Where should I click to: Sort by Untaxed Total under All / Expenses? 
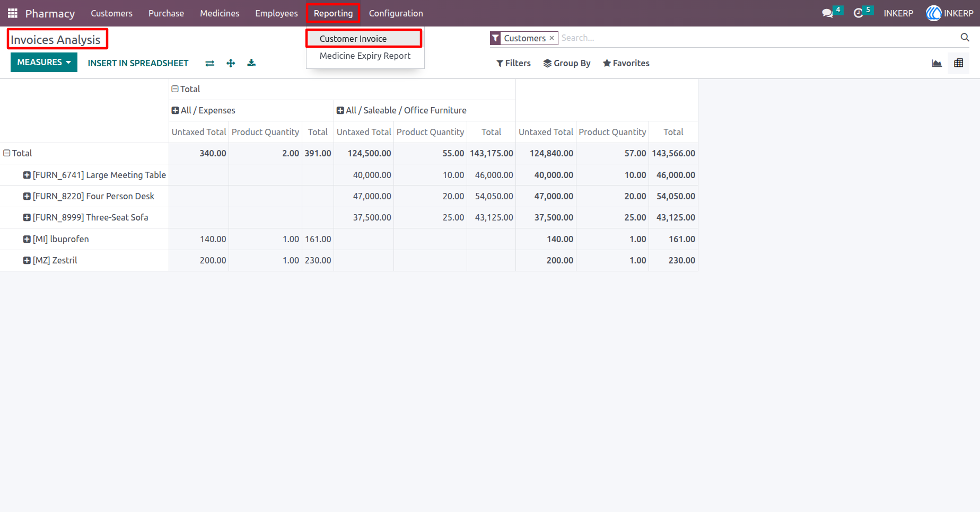[x=199, y=132]
